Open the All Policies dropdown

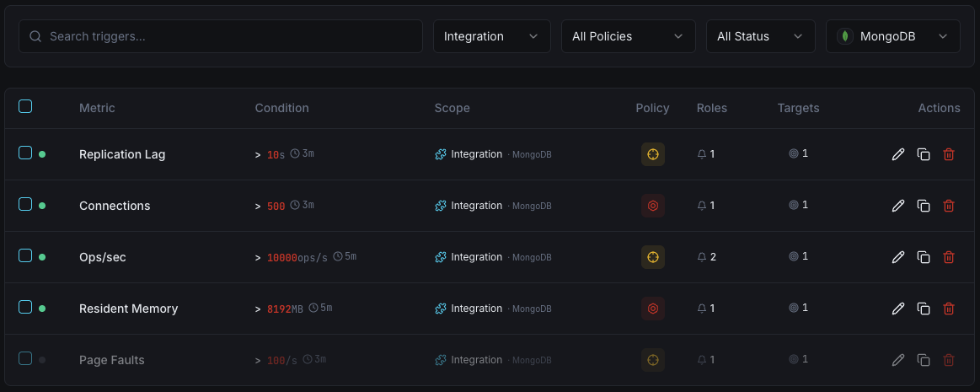pos(628,36)
